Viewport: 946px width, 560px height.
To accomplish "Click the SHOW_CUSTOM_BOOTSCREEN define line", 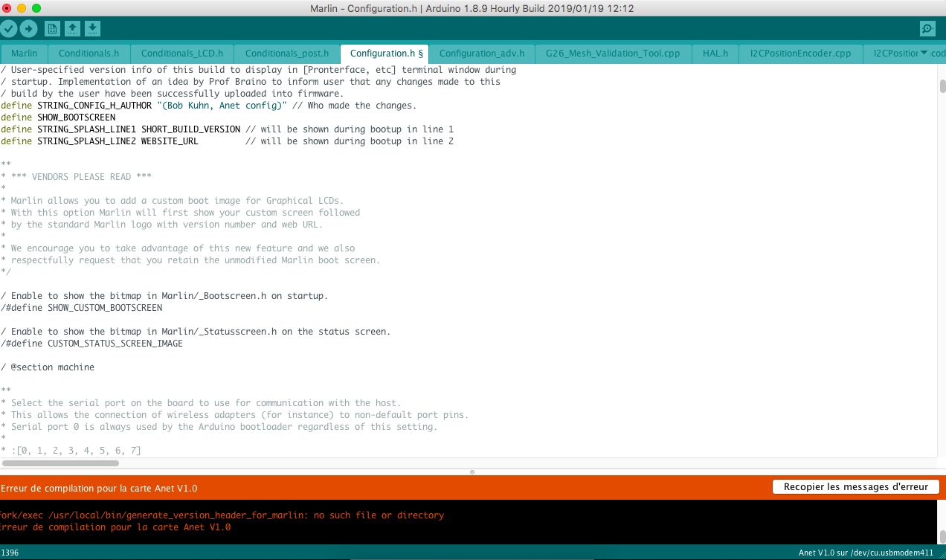I will point(81,308).
